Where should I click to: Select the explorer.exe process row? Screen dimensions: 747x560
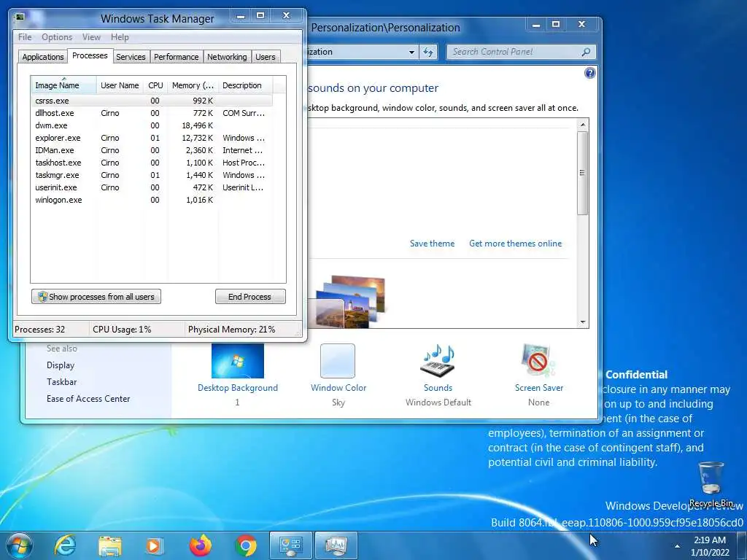(x=152, y=138)
